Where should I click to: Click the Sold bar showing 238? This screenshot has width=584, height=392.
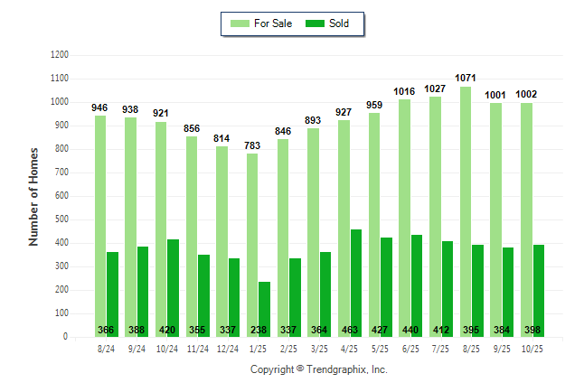[x=264, y=309]
